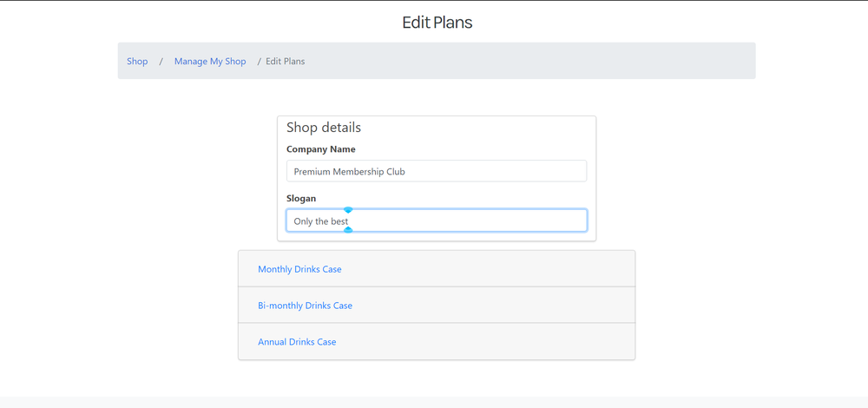Viewport: 868px width, 408px height.
Task: Go to Shop via breadcrumb link
Action: [137, 62]
